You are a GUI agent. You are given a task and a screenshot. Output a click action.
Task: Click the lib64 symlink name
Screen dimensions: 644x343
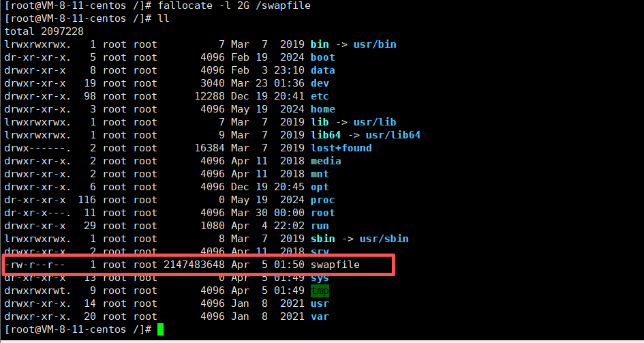click(325, 135)
